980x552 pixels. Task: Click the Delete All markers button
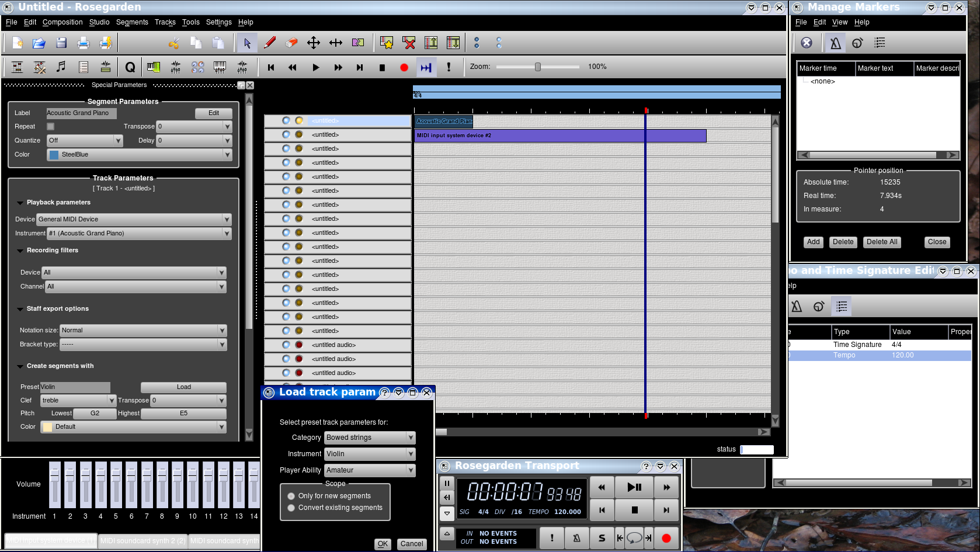click(x=881, y=242)
